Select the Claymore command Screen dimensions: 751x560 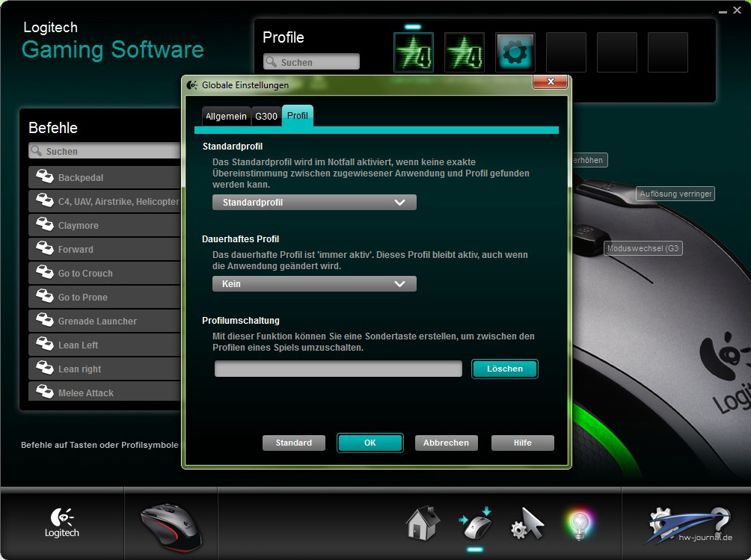coord(105,226)
